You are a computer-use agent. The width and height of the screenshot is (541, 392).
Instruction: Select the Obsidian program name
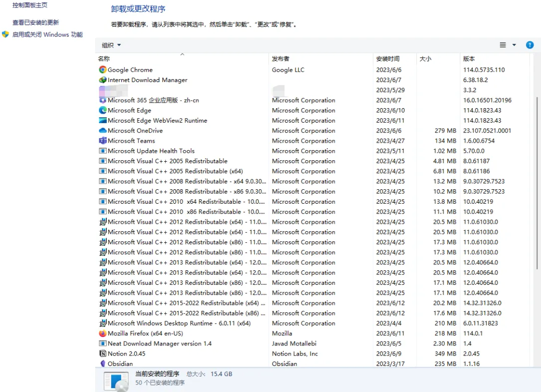click(120, 364)
